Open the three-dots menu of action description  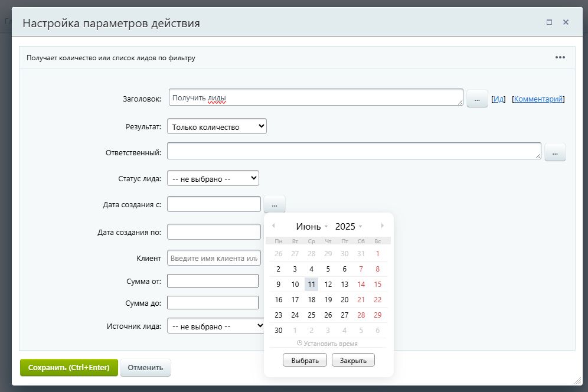click(x=560, y=57)
